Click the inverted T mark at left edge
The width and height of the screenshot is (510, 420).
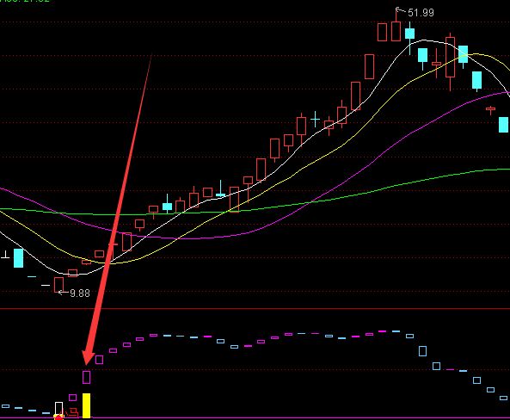[x=5, y=255]
